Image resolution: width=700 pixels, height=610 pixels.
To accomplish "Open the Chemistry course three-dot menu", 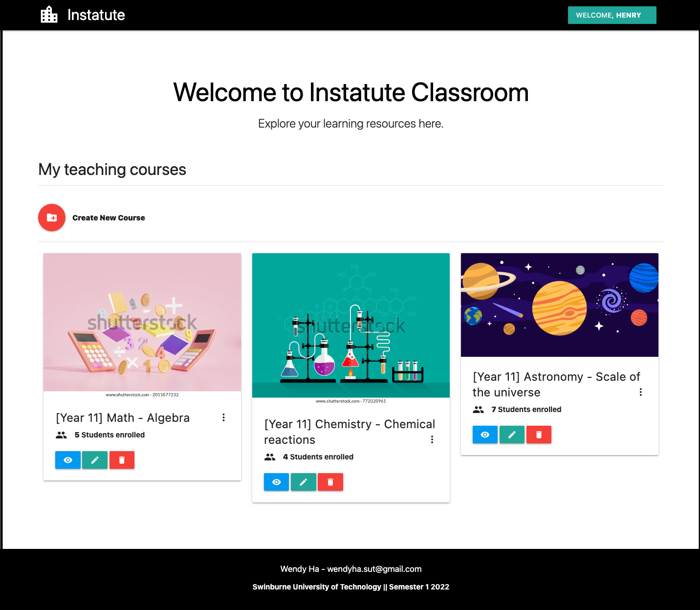I will tap(432, 439).
